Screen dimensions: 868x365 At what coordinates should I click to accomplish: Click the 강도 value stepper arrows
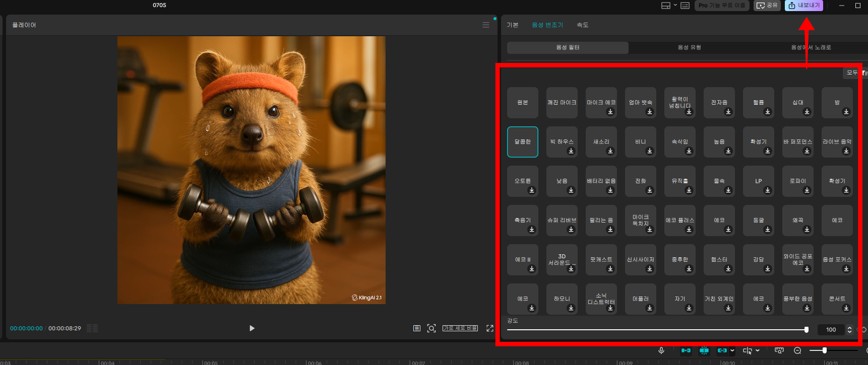tap(849, 330)
